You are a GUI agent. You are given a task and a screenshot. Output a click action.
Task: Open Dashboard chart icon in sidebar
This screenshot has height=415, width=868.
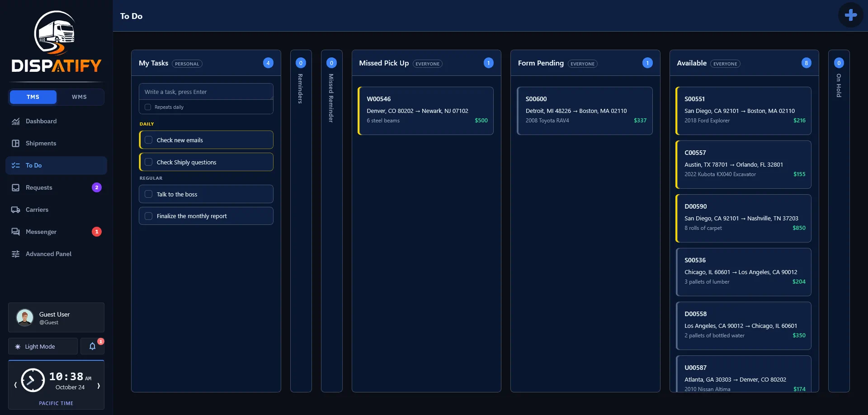pos(15,121)
